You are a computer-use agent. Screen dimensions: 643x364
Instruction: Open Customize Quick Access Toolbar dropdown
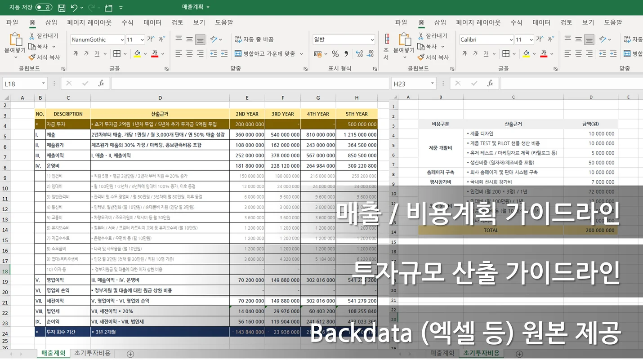click(x=121, y=8)
